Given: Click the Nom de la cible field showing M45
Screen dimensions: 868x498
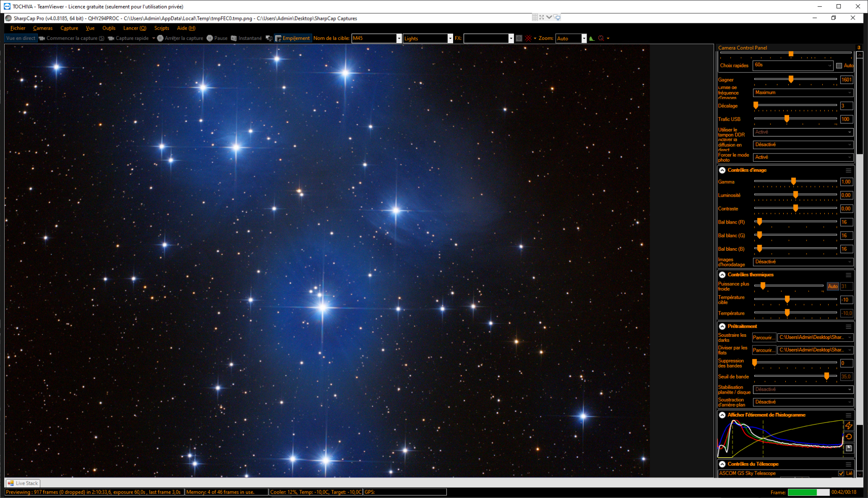Looking at the screenshot, I should point(374,38).
